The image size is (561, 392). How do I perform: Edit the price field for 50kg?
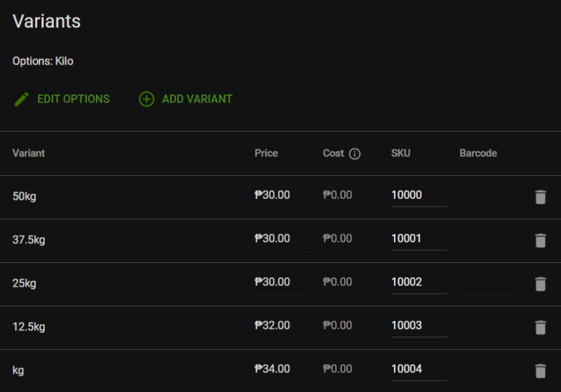281,195
